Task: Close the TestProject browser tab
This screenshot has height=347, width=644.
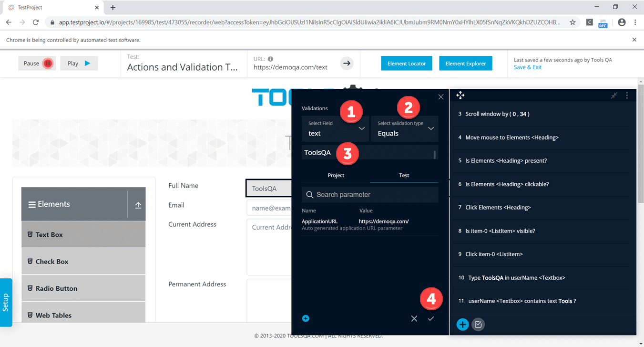Action: click(97, 8)
